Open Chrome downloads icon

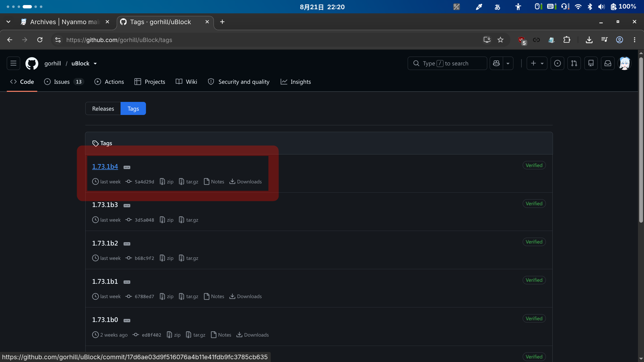[589, 40]
